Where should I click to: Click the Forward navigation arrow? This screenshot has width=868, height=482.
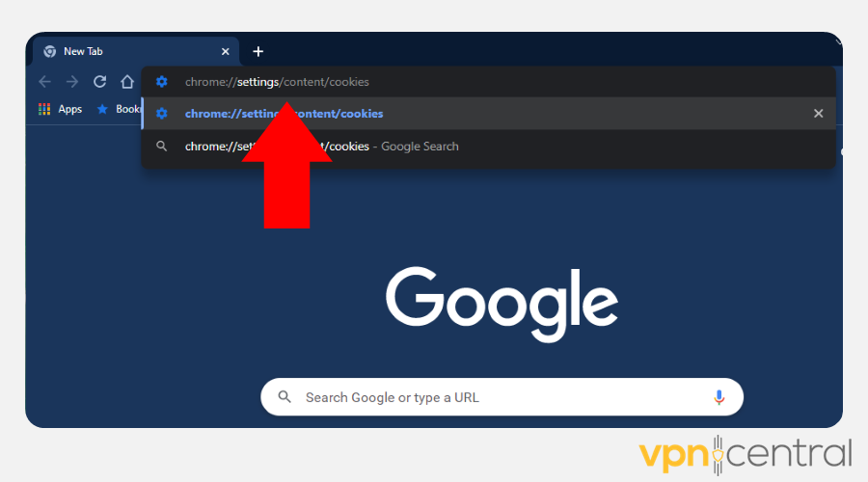(x=72, y=82)
